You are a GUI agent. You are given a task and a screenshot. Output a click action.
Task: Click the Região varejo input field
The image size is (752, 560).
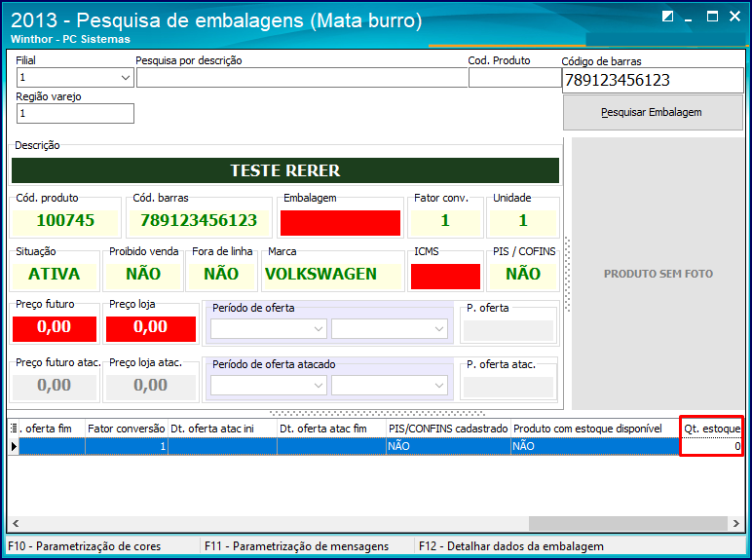click(75, 114)
